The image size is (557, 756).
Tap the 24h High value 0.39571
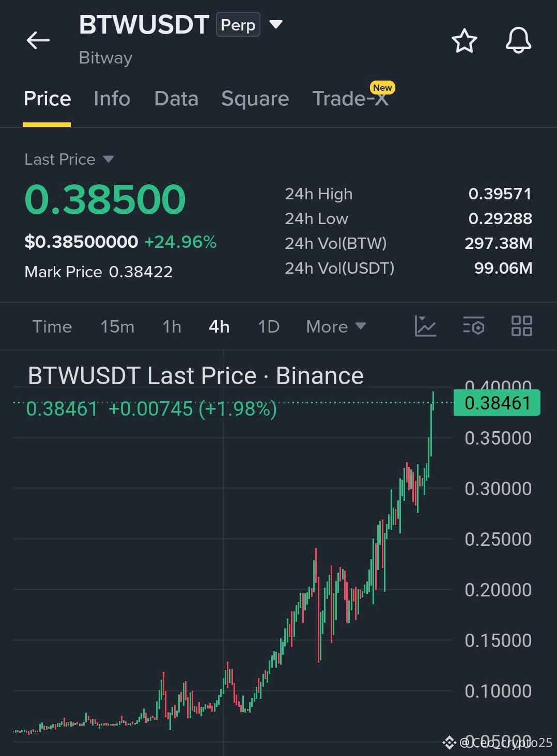pyautogui.click(x=500, y=194)
